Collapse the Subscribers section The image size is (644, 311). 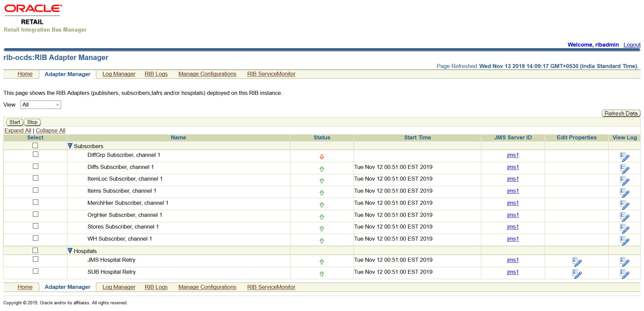click(x=70, y=145)
